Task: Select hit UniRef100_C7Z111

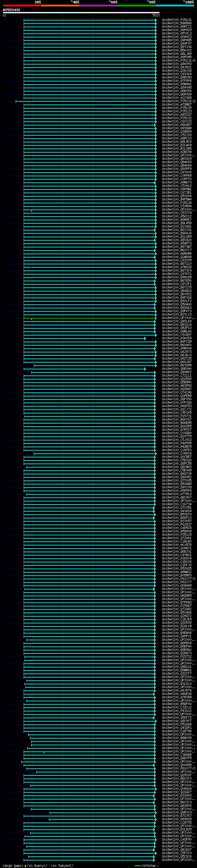Action: [177, 375]
